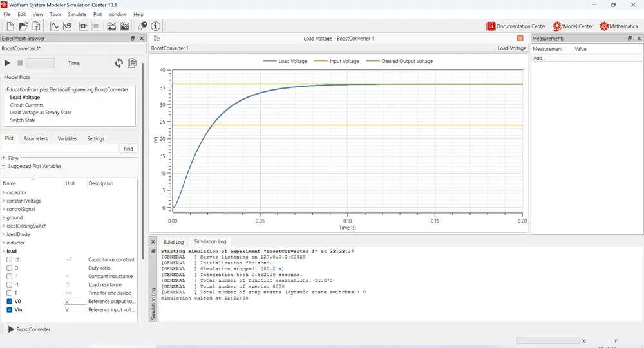Click the new experiment file icon
Viewport: 644px width, 348px height.
[x=10, y=26]
